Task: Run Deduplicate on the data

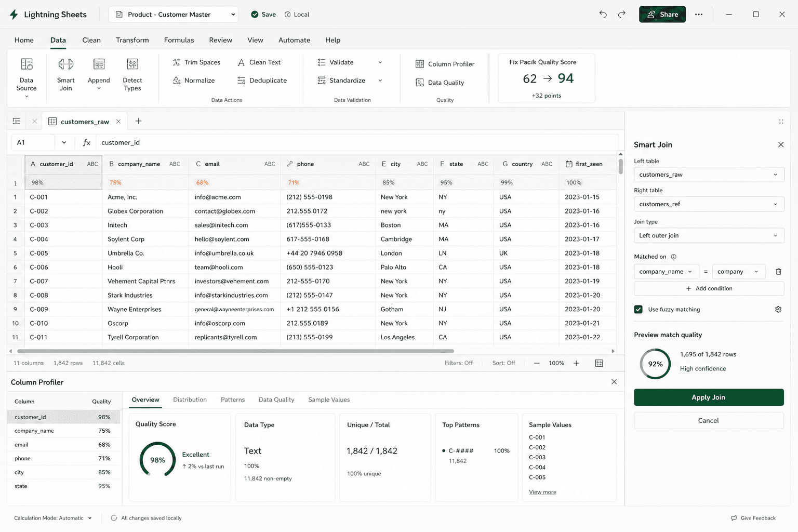Action: [x=262, y=81]
